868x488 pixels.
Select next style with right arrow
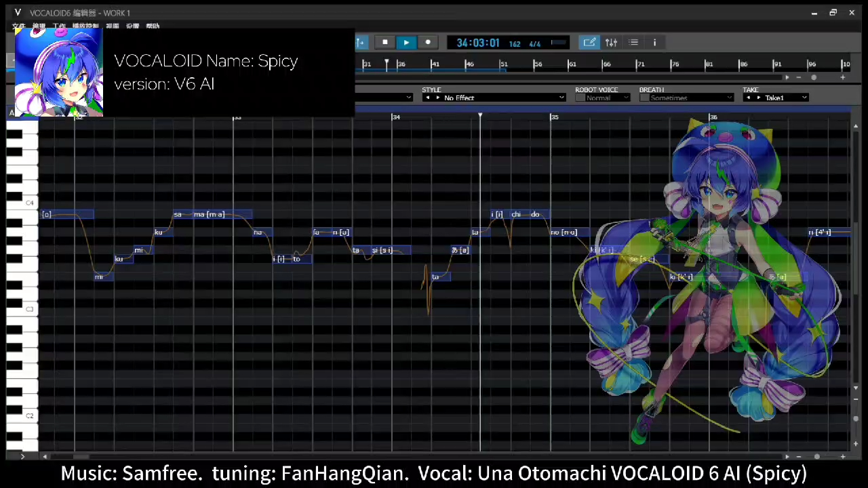pos(437,98)
